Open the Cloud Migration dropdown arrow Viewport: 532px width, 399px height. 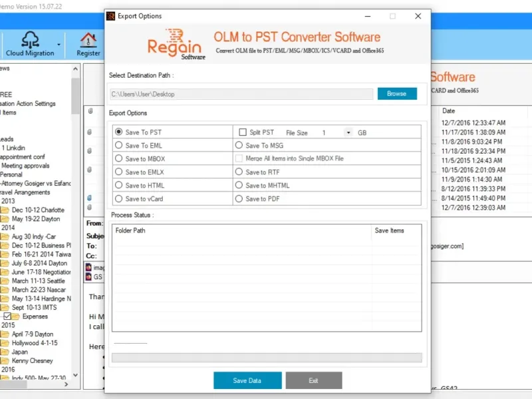click(x=59, y=45)
